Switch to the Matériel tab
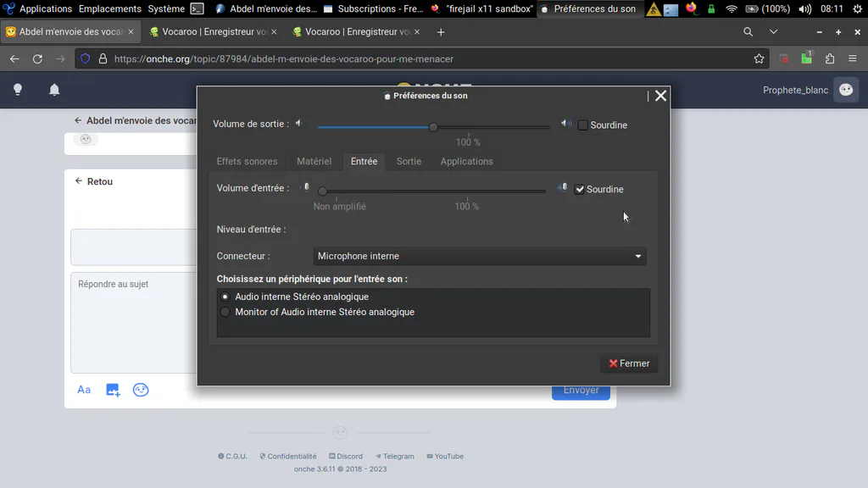This screenshot has width=868, height=488. click(314, 162)
